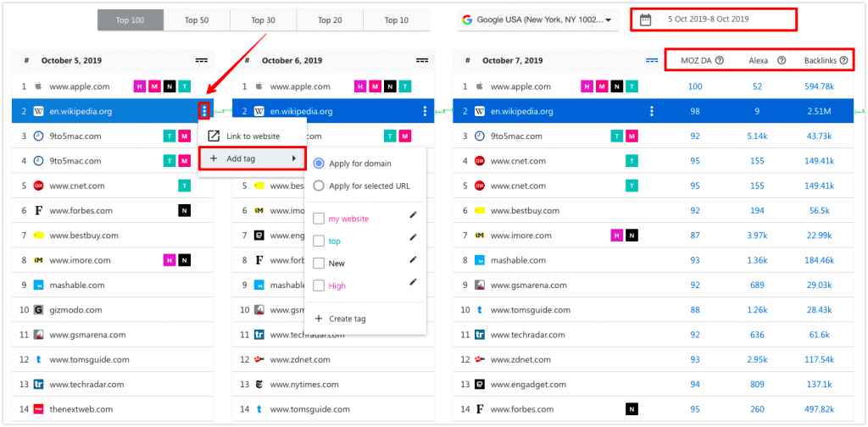Click the edit pencil for 'top' tag
The height and width of the screenshot is (427, 868).
coord(413,237)
